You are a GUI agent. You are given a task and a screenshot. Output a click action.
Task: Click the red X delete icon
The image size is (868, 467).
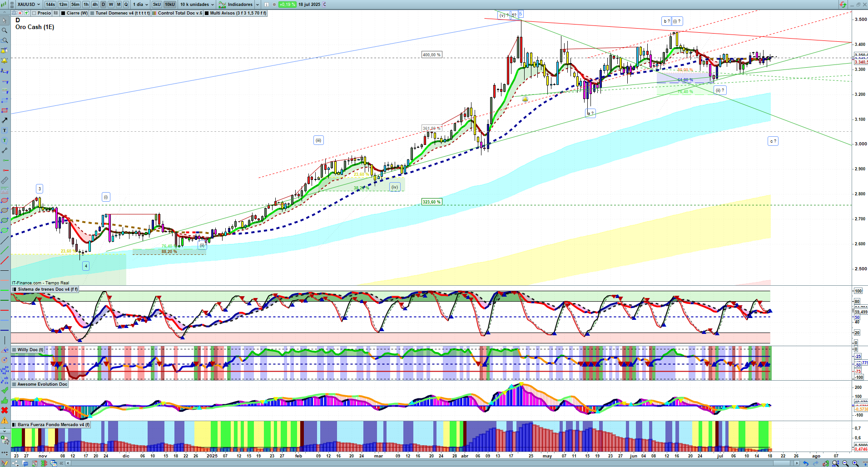pos(5,410)
